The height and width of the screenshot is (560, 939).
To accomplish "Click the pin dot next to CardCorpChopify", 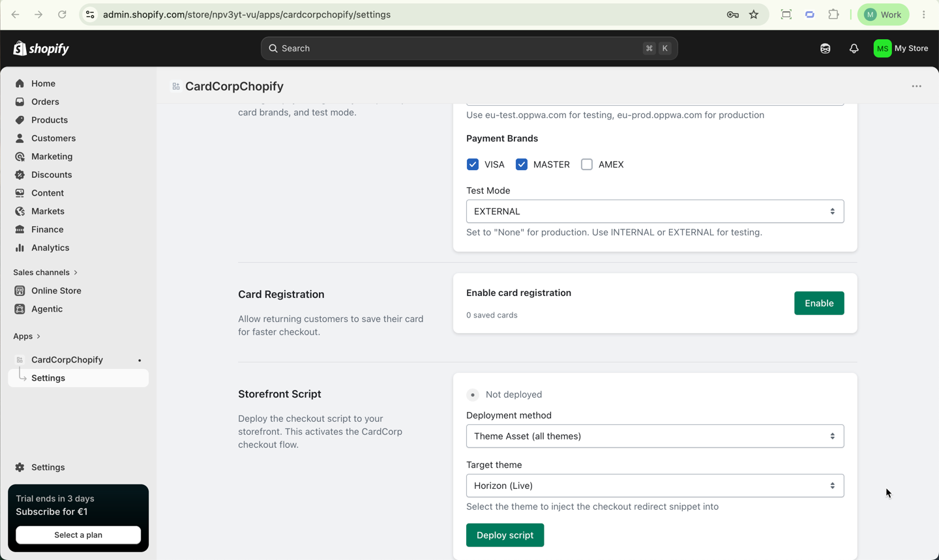I will pos(140,361).
